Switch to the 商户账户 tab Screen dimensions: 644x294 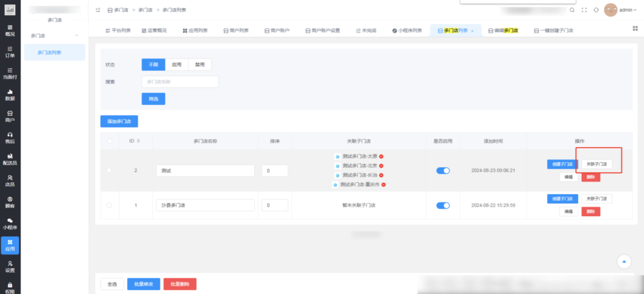click(x=277, y=31)
